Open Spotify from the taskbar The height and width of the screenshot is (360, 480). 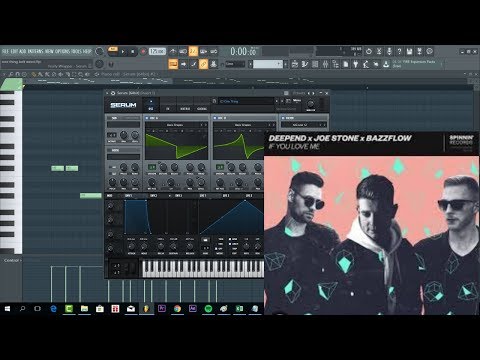click(x=208, y=309)
